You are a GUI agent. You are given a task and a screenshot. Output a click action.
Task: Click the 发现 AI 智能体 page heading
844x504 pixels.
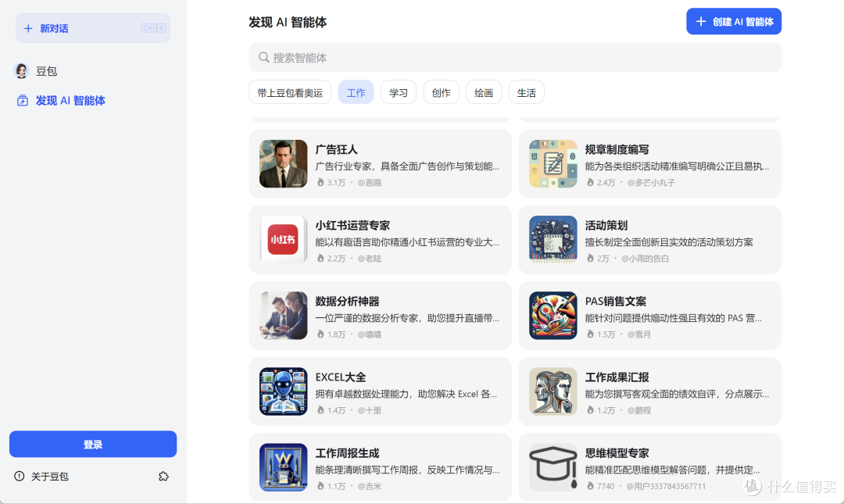point(288,22)
